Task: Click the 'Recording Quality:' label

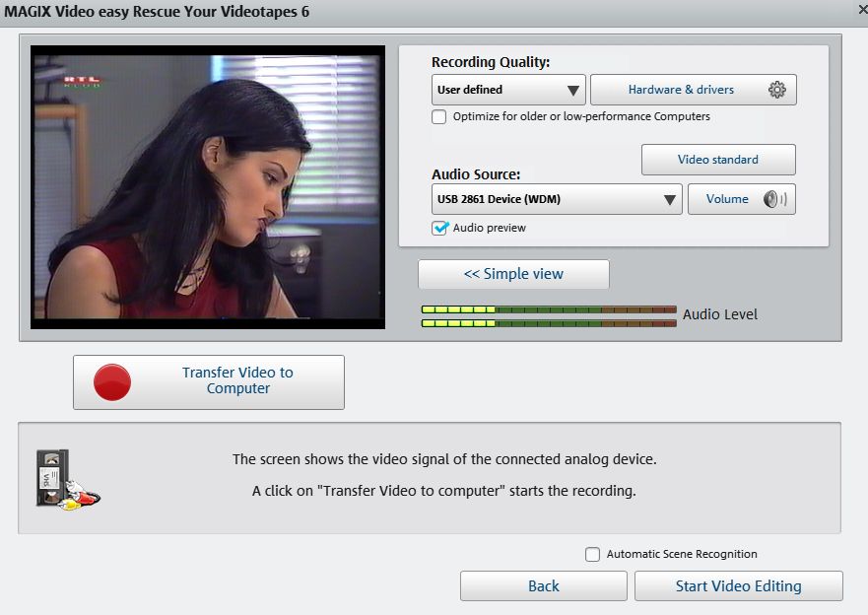Action: coord(491,62)
